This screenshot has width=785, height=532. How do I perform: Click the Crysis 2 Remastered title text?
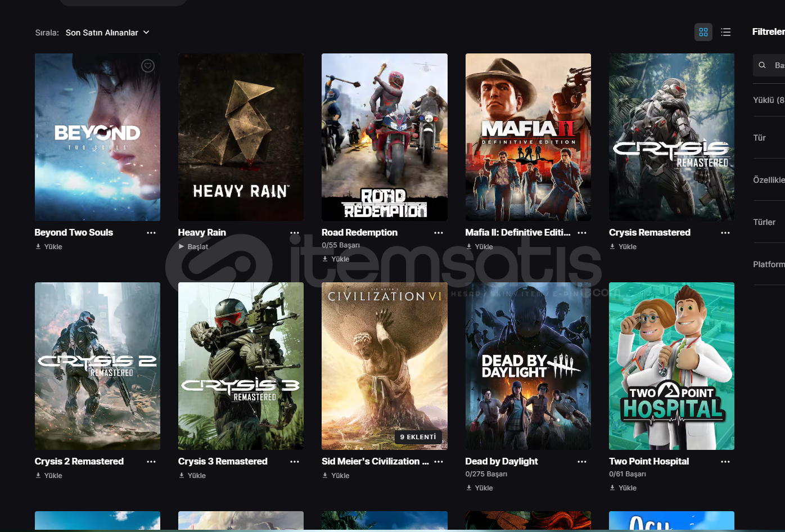tap(79, 461)
